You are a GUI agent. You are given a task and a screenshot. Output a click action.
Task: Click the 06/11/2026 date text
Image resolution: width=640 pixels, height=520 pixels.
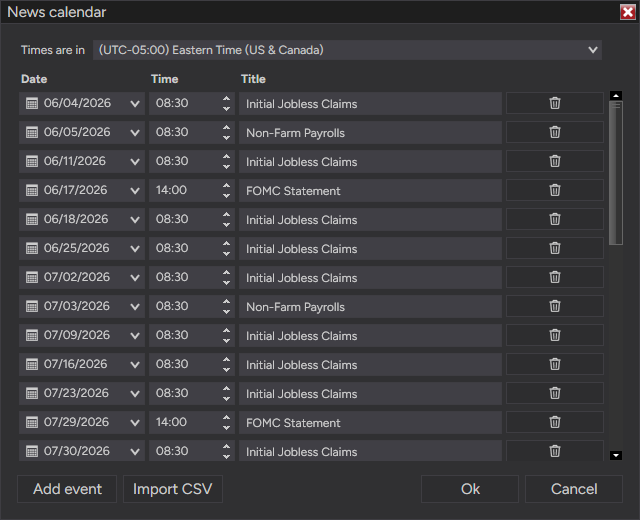coord(75,161)
